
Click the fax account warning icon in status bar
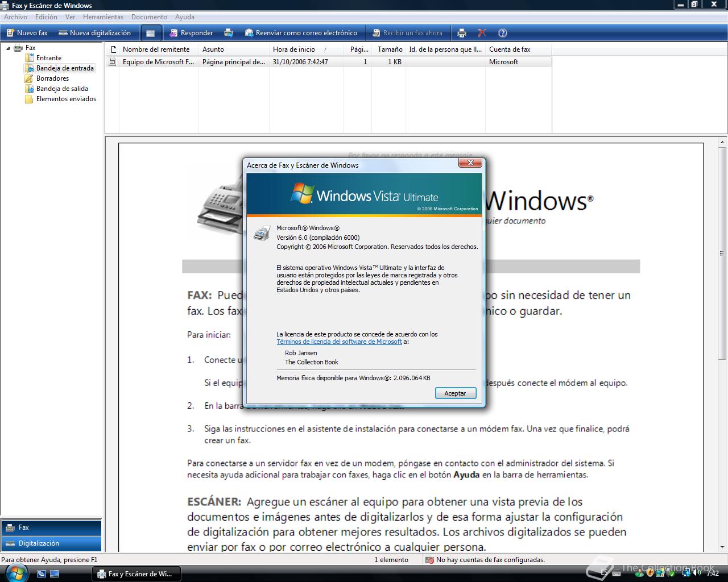pos(430,560)
